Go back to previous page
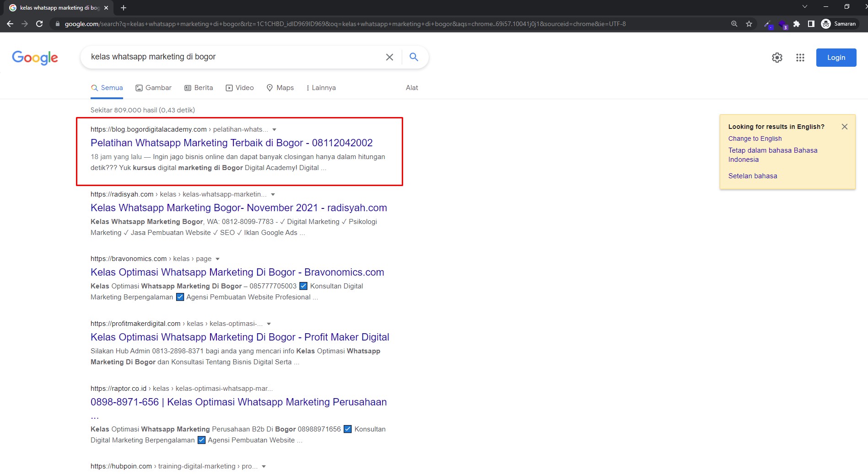868x474 pixels. [x=10, y=24]
